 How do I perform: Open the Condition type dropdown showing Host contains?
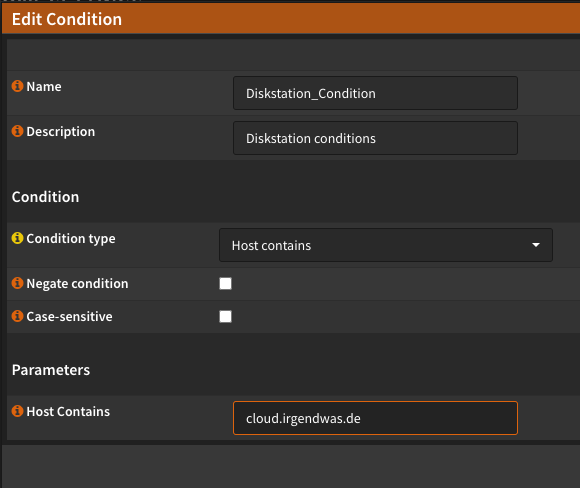pos(386,245)
